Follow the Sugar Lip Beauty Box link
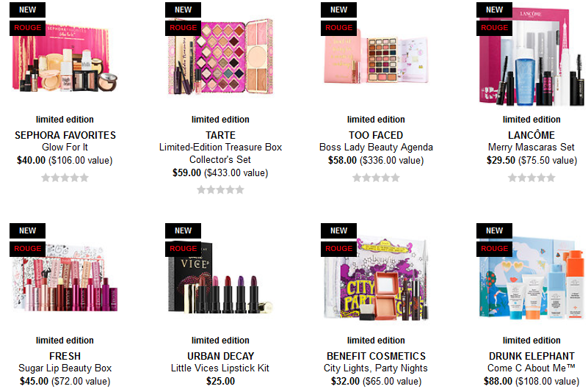The height and width of the screenshot is (389, 588). click(65, 368)
